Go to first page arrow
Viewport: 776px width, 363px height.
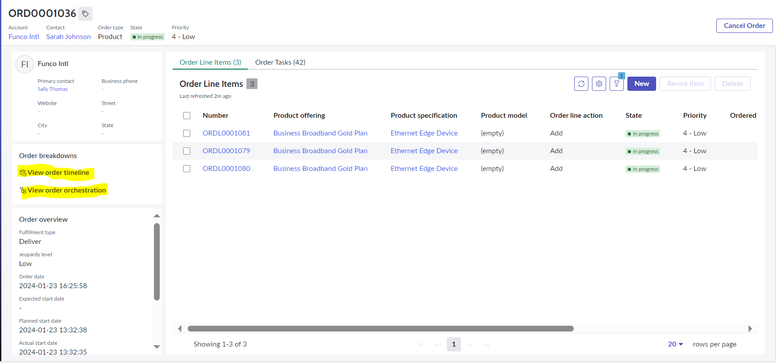coord(422,344)
